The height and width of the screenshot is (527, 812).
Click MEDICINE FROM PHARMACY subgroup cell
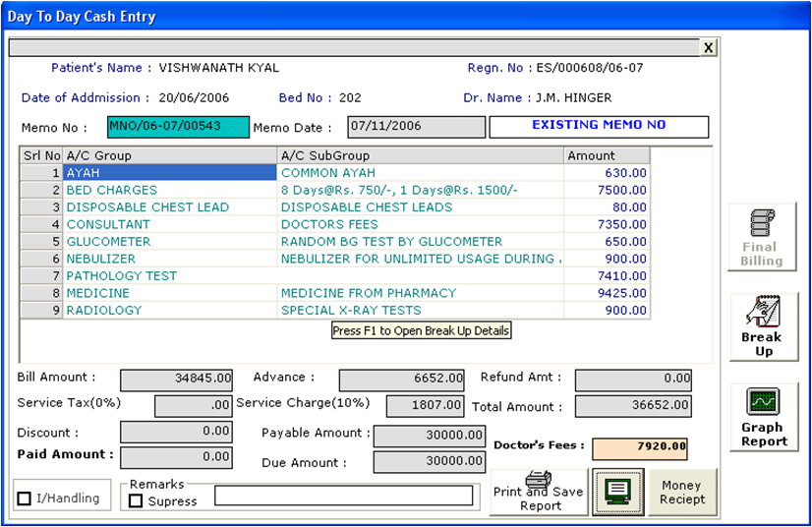[x=421, y=292]
